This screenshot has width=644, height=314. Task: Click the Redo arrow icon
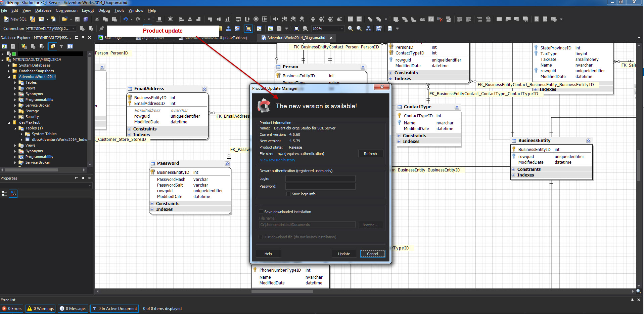(x=138, y=19)
